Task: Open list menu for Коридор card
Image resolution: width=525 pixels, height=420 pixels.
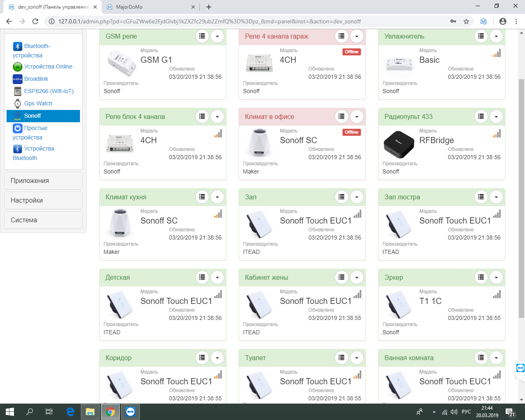Action: [202, 358]
